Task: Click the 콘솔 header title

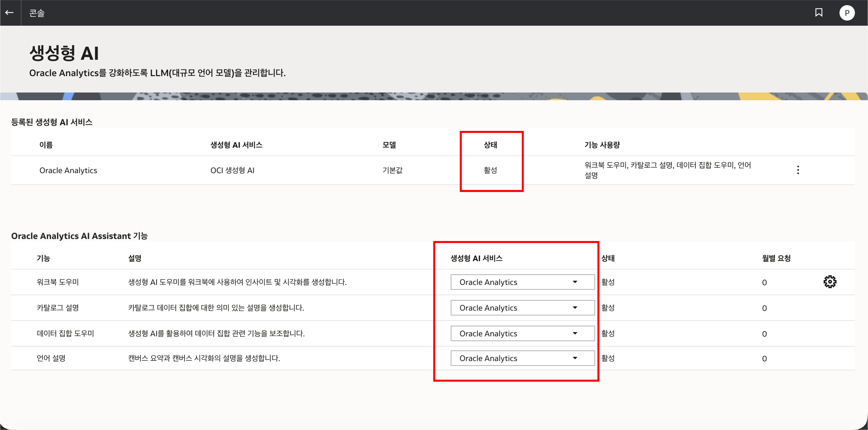Action: point(37,13)
